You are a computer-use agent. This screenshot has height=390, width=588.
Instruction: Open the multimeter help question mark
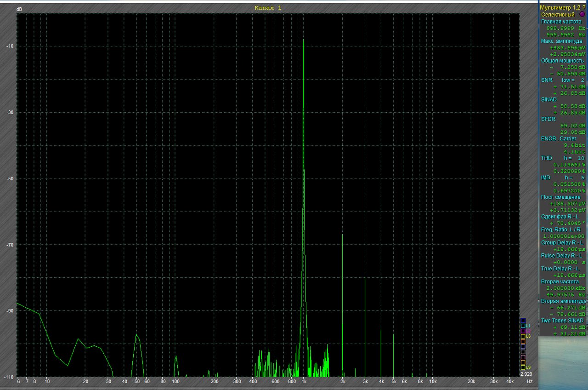[x=584, y=8]
